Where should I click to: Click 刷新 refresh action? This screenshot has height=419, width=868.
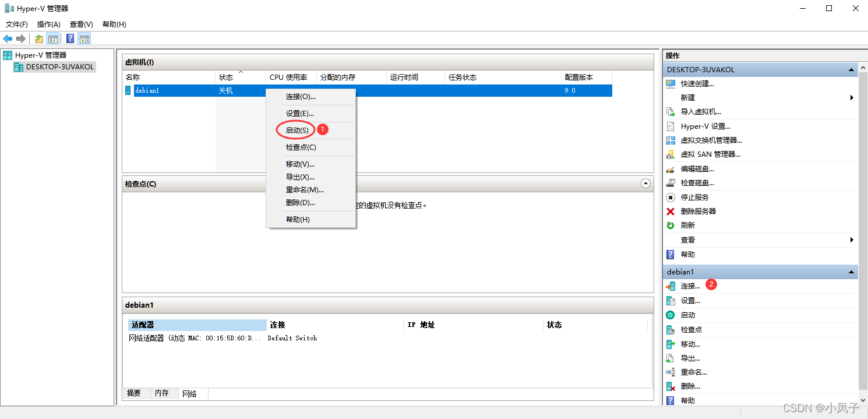coord(688,226)
